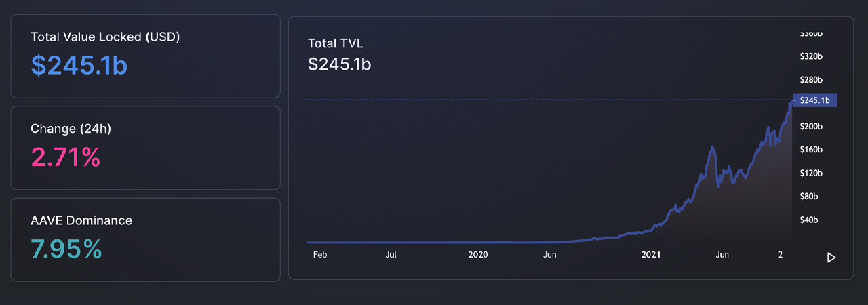This screenshot has height=305, width=868.
Task: Click the $320b label on the value axis
Action: coord(811,57)
